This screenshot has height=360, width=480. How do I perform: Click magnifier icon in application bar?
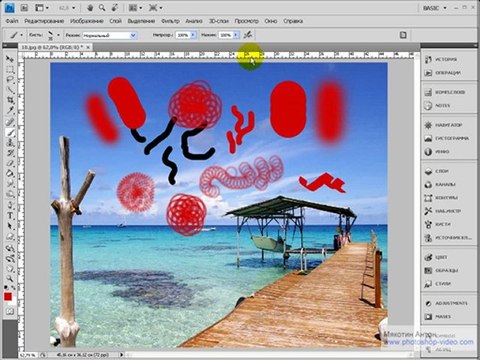[102, 8]
